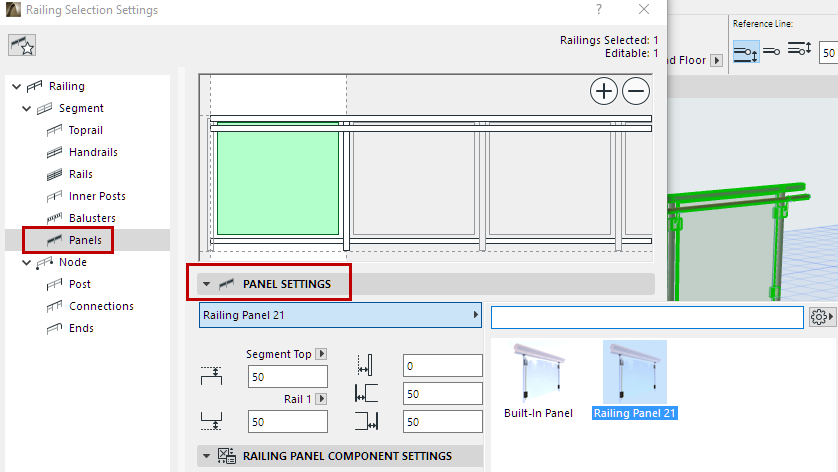The height and width of the screenshot is (472, 838).
Task: Click the Reference Line offset field
Action: (828, 52)
